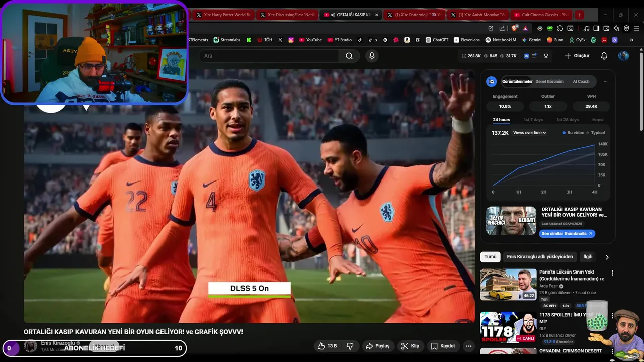Open the Views over time dropdown

[x=529, y=133]
